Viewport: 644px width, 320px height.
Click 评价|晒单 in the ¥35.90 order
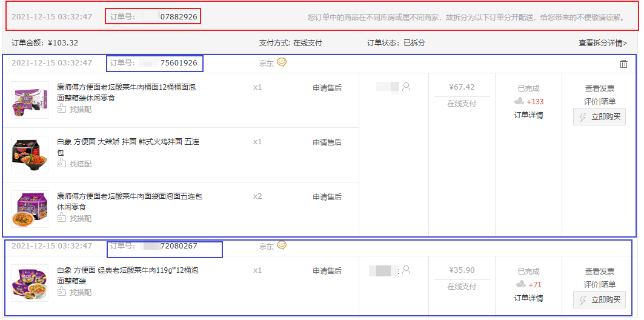coord(600,285)
